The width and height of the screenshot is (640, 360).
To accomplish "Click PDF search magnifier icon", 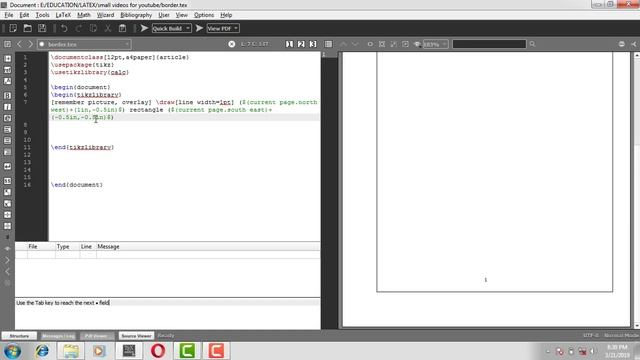I will coord(532,44).
